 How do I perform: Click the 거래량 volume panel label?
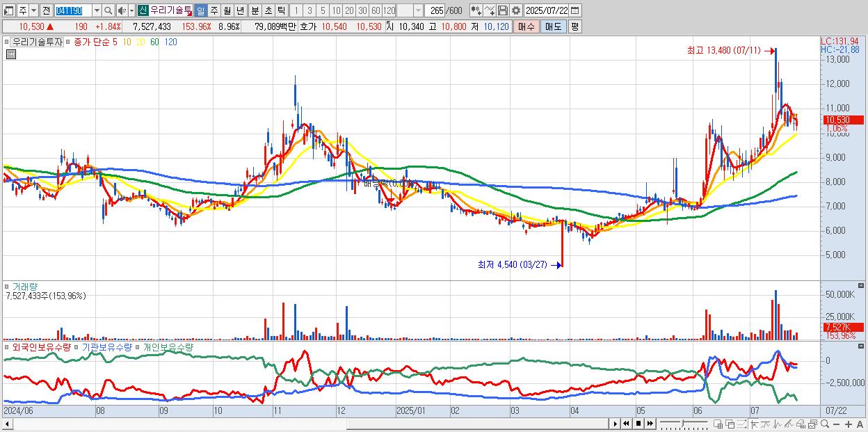click(24, 286)
